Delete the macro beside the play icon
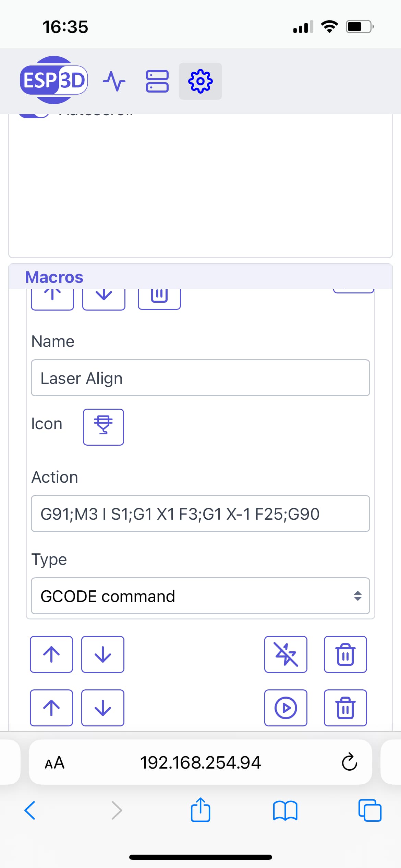Viewport: 401px width, 868px height. [345, 708]
